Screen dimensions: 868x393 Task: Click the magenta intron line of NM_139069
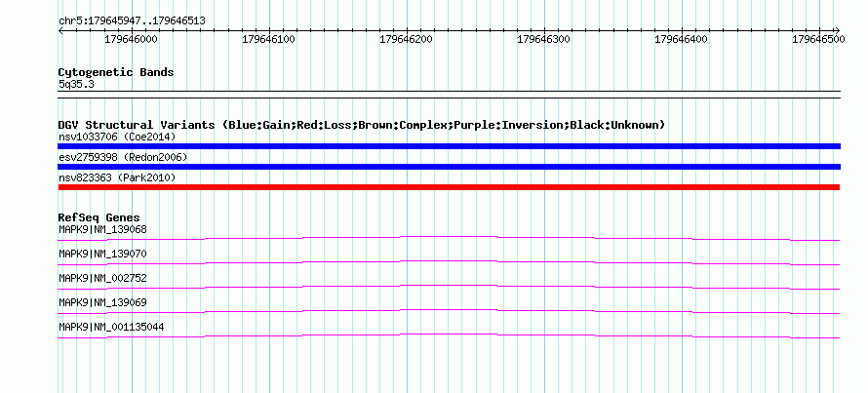[x=449, y=311]
